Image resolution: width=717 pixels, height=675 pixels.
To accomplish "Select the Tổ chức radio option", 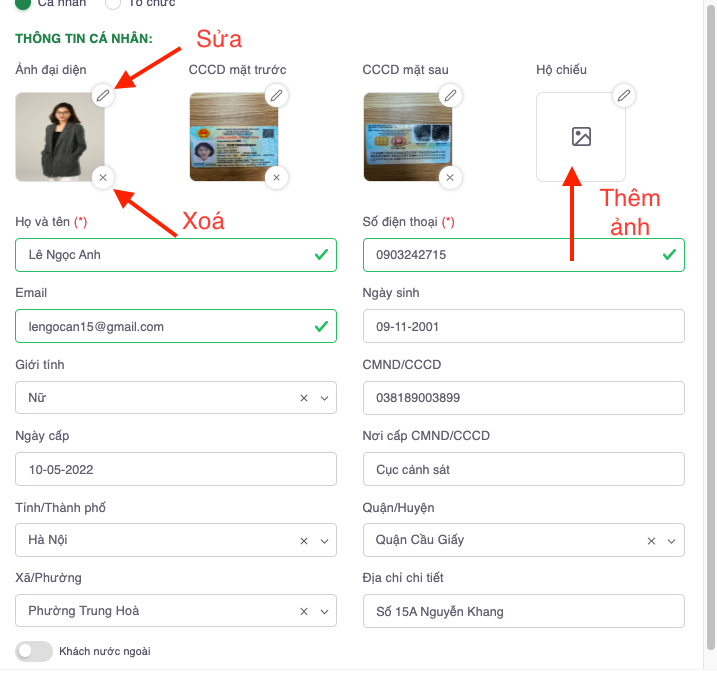I will click(x=113, y=4).
